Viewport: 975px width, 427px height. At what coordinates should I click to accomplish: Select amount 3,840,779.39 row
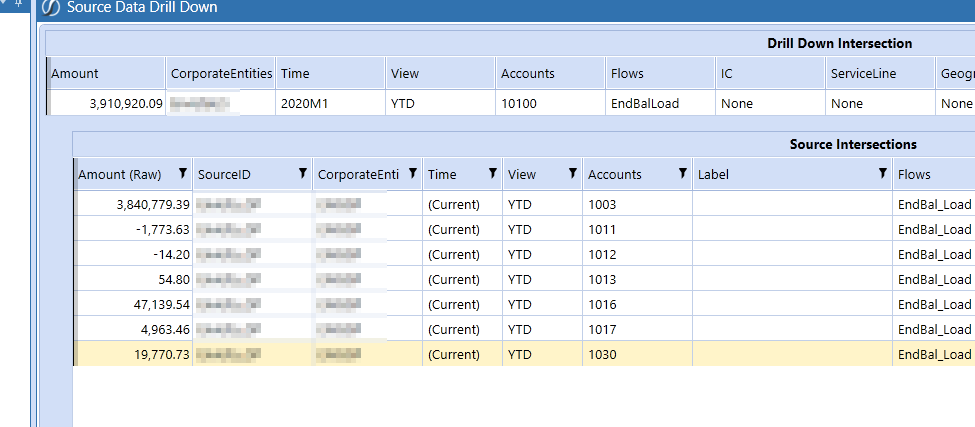pos(134,204)
